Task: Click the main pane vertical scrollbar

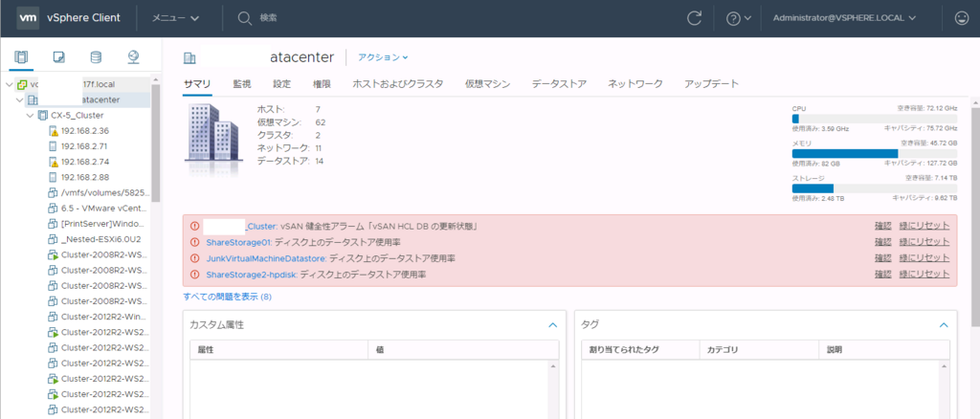Action: coord(975,215)
